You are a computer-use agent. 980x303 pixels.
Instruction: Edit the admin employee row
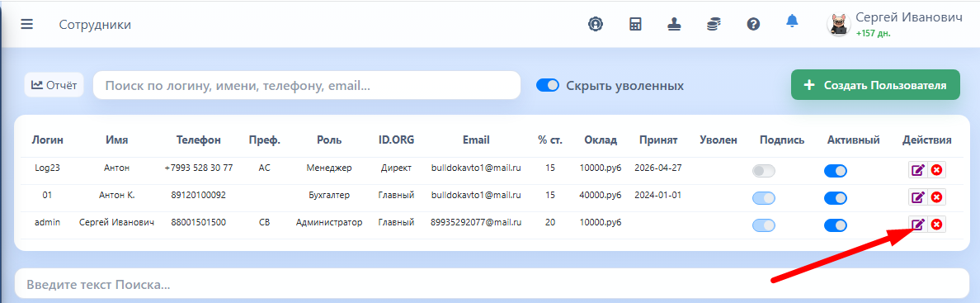click(917, 225)
